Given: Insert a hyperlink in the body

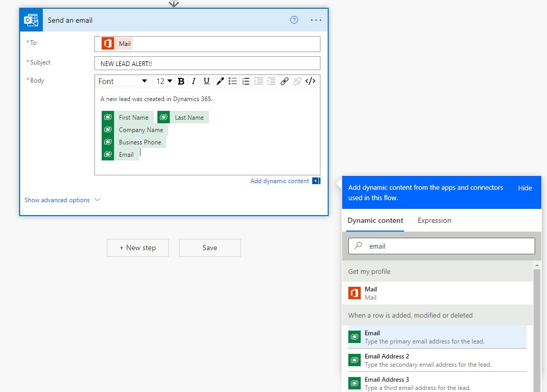Looking at the screenshot, I should (x=285, y=81).
